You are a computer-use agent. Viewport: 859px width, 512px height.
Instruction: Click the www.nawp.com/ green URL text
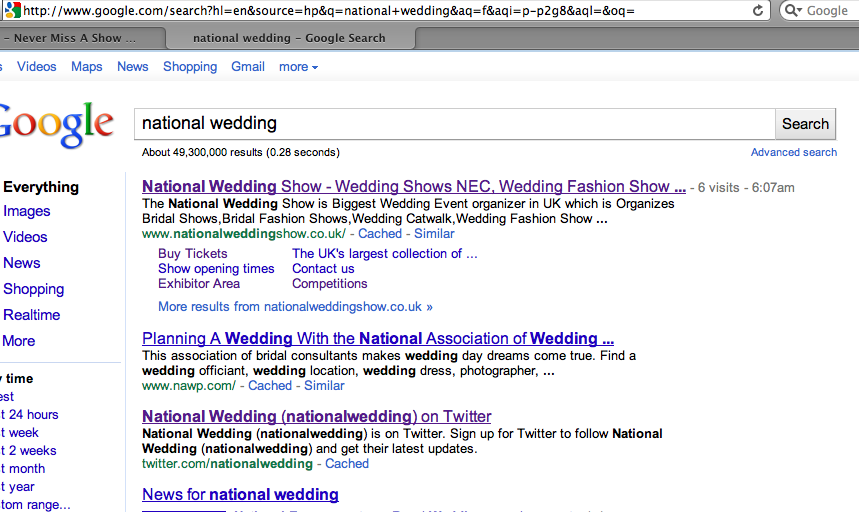point(188,386)
